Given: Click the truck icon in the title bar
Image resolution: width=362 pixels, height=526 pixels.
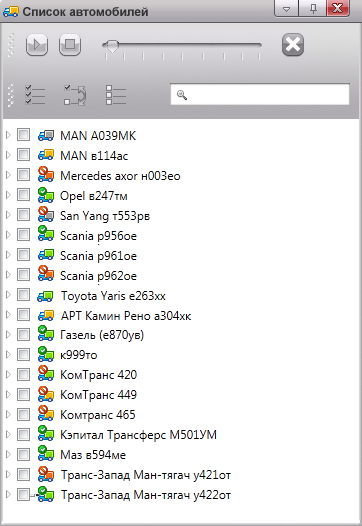Looking at the screenshot, I should pos(11,12).
